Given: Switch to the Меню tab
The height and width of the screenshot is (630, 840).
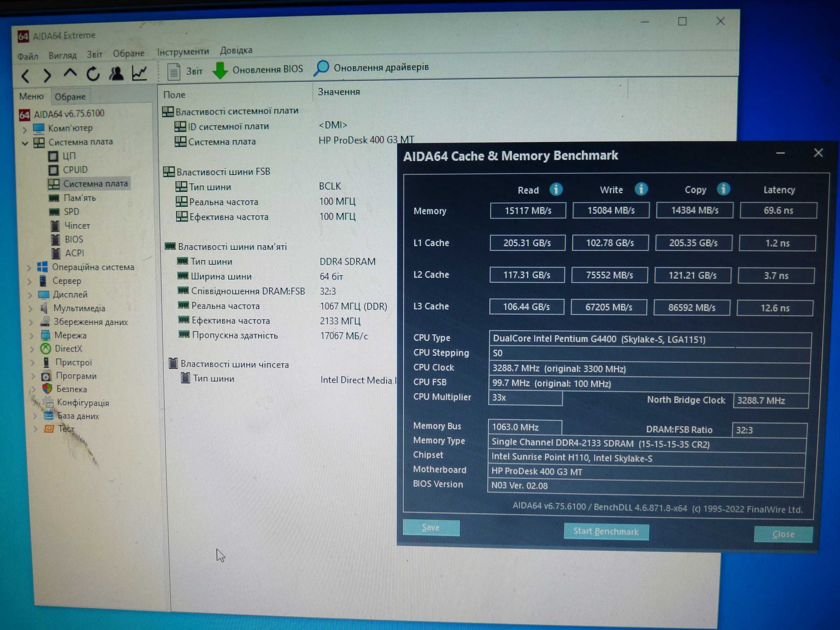Looking at the screenshot, I should 31,96.
